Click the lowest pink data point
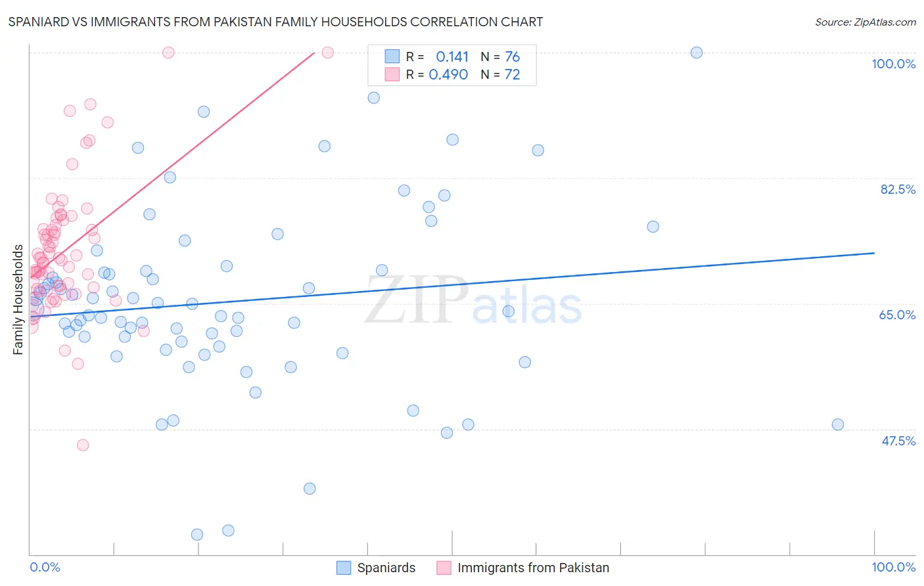924x586 pixels. coord(83,445)
